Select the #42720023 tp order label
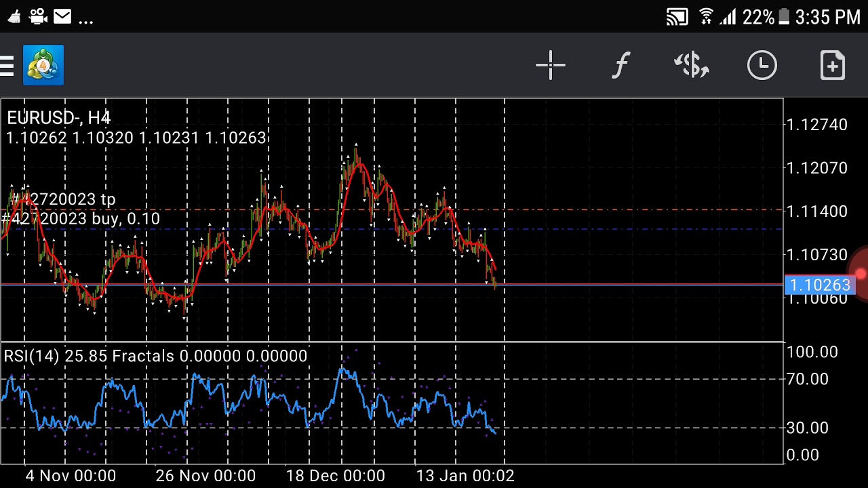Image resolution: width=868 pixels, height=488 pixels. click(x=64, y=199)
